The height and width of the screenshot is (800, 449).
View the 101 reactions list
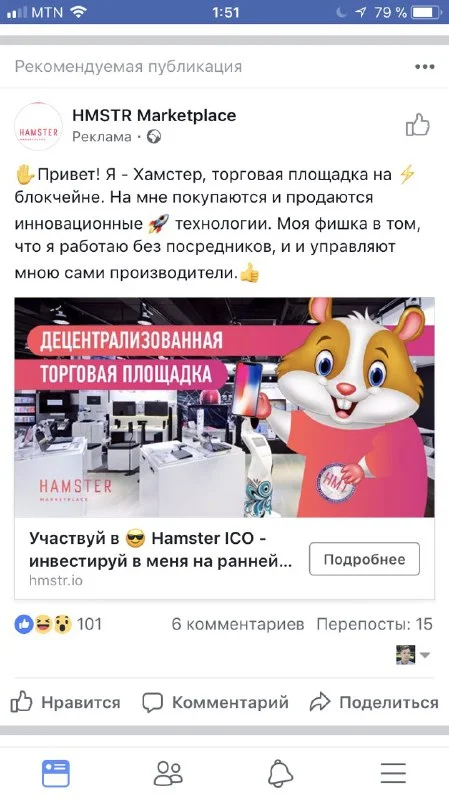(x=58, y=624)
